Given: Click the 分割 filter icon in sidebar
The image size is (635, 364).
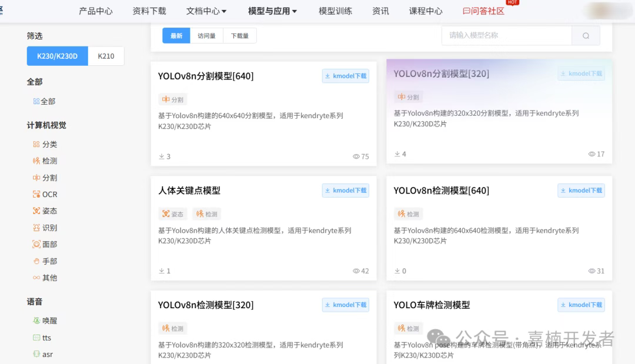Looking at the screenshot, I should click(36, 178).
